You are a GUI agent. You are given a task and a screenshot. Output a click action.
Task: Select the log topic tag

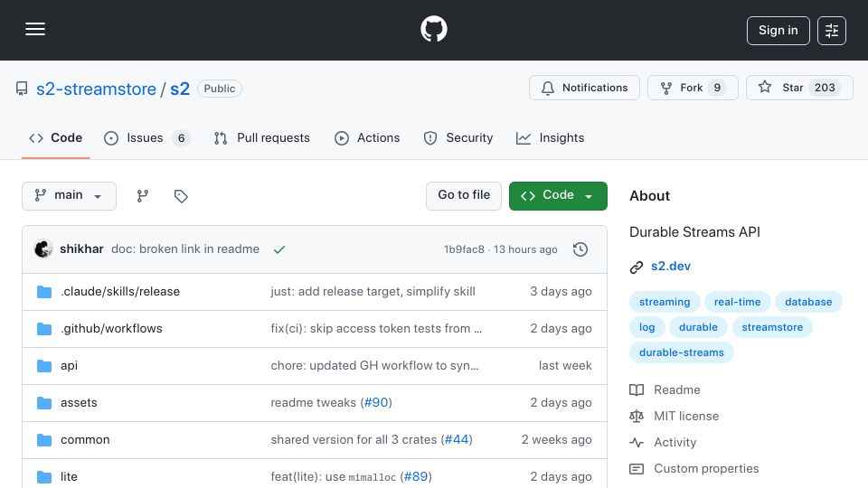point(646,327)
